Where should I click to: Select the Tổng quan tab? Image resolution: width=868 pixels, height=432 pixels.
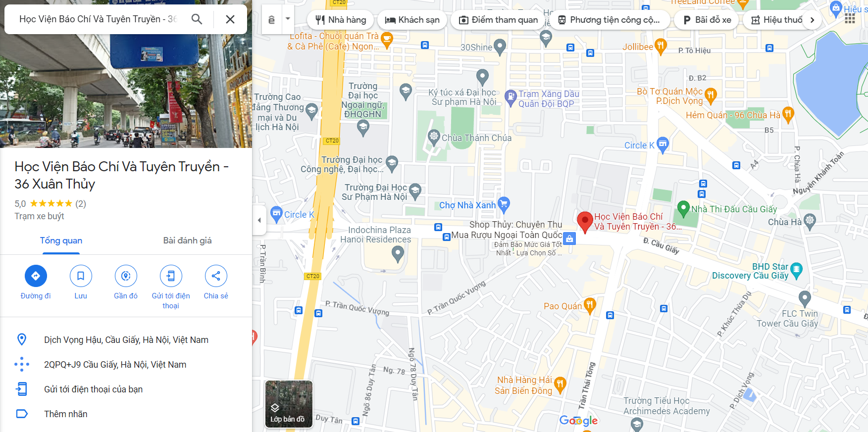point(61,240)
